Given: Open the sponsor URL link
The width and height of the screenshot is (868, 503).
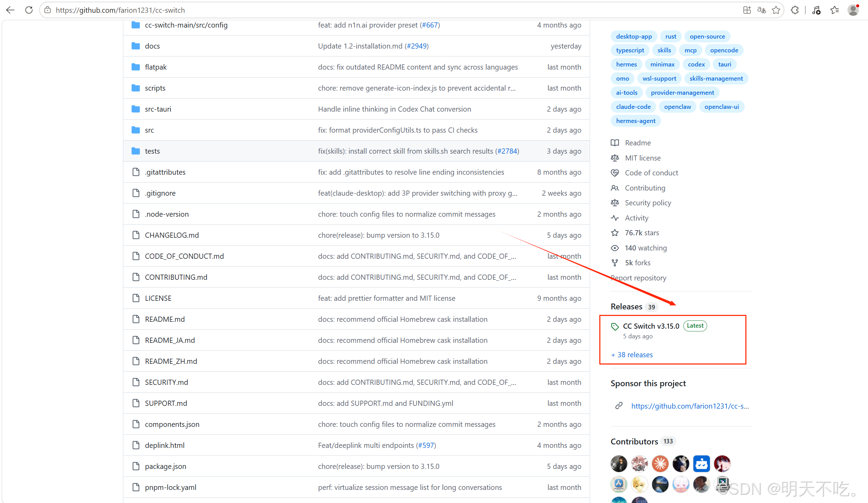Looking at the screenshot, I should (690, 406).
